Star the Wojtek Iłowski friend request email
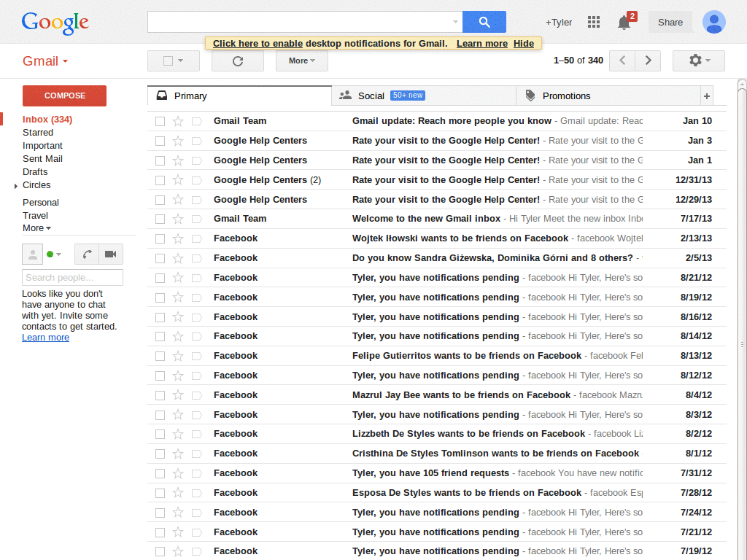Screen dimensions: 747x560 point(178,238)
